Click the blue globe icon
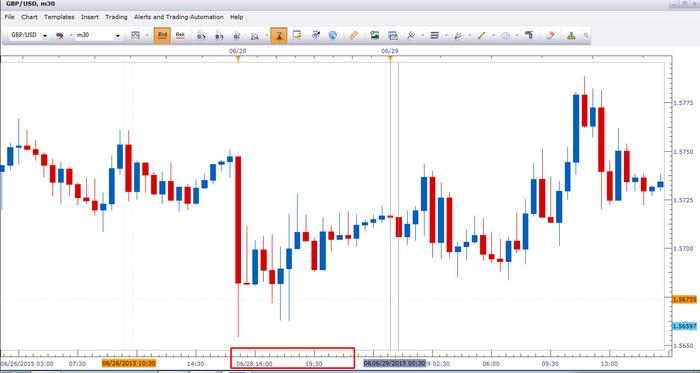Image resolution: width=700 pixels, height=373 pixels. (333, 35)
